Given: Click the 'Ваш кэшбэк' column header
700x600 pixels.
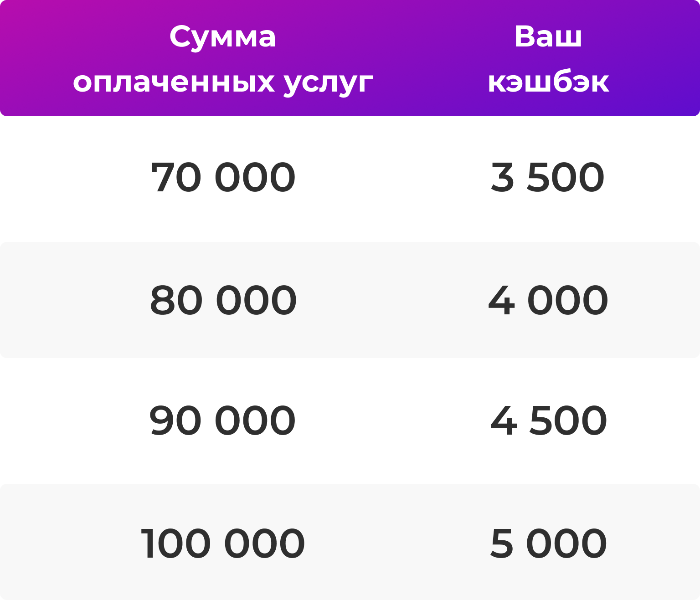Looking at the screenshot, I should pyautogui.click(x=548, y=59).
